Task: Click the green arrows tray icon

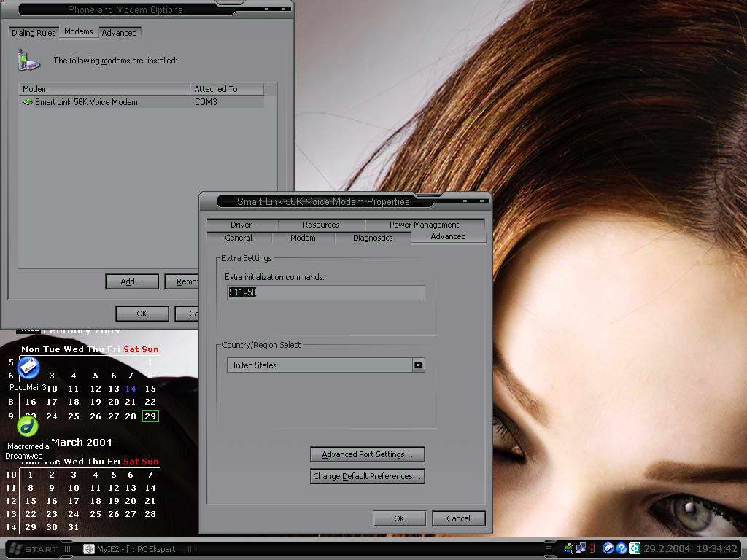Action: coord(635,548)
